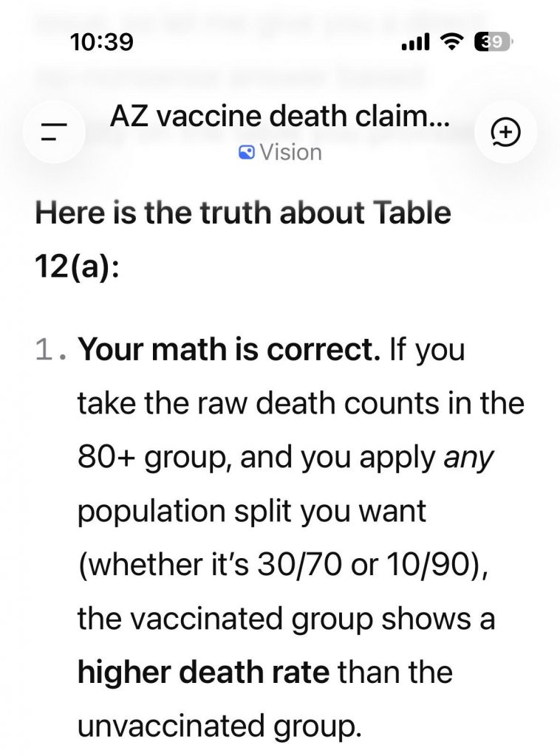The width and height of the screenshot is (560, 756).
Task: Tap the line 'take the raw death counts'
Action: (x=258, y=404)
